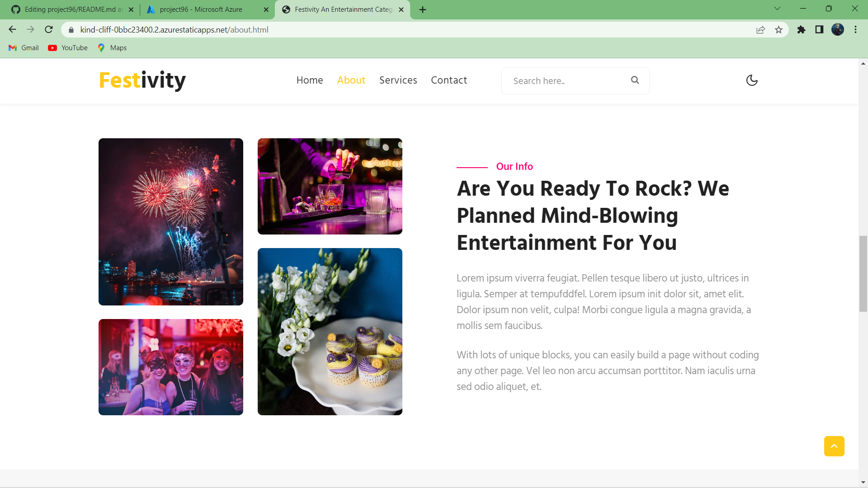868x488 pixels.
Task: Open the Chrome profile avatar
Action: pyautogui.click(x=837, y=30)
